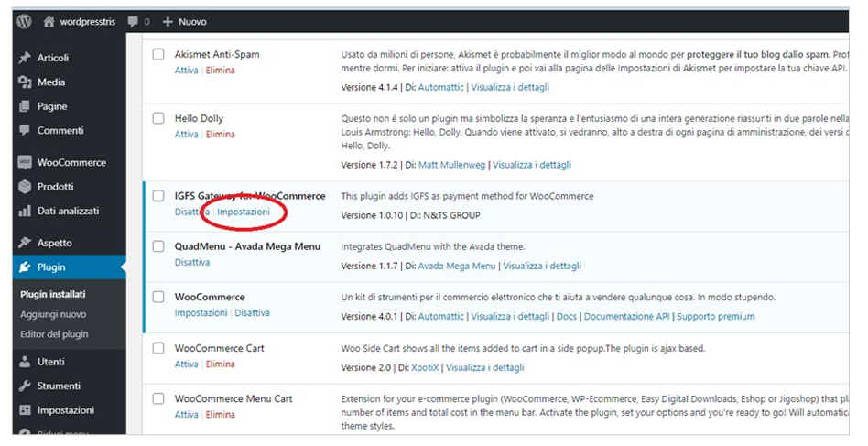Open the Media menu
The image size is (868, 446).
tap(51, 82)
